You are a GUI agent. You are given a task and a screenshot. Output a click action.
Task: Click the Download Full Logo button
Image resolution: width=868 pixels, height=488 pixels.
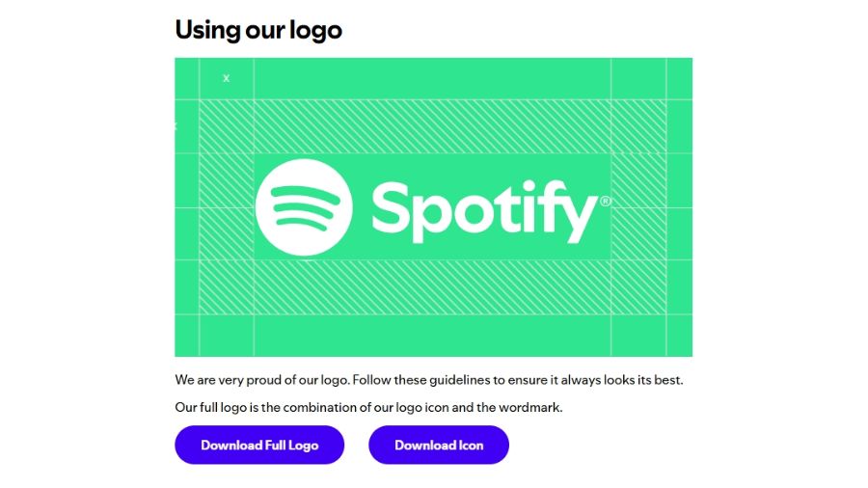(259, 445)
